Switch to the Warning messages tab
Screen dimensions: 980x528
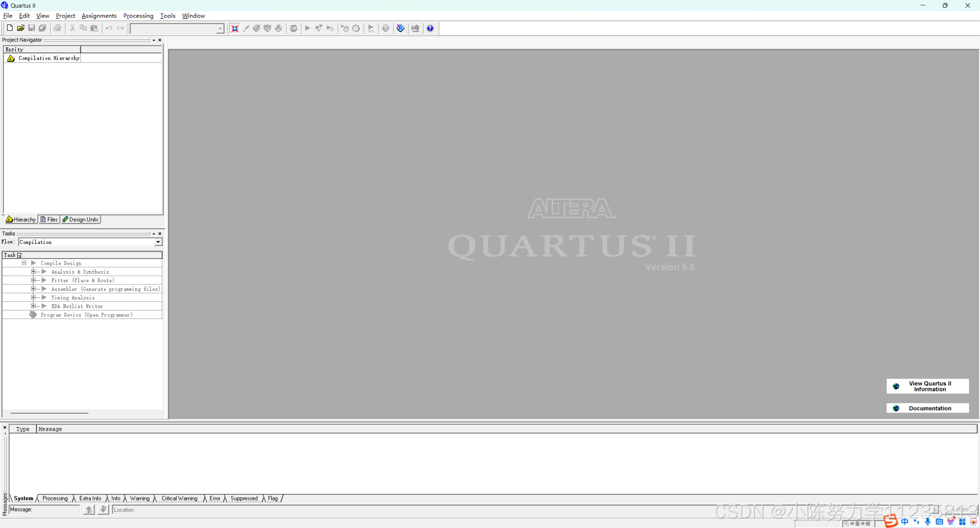point(140,498)
